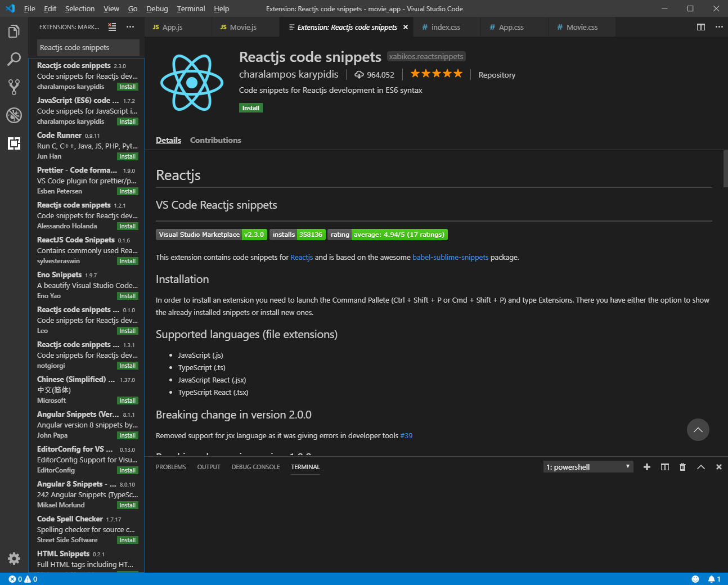Viewport: 728px width, 585px height.
Task: Open the Manage gear icon
Action: pyautogui.click(x=14, y=559)
